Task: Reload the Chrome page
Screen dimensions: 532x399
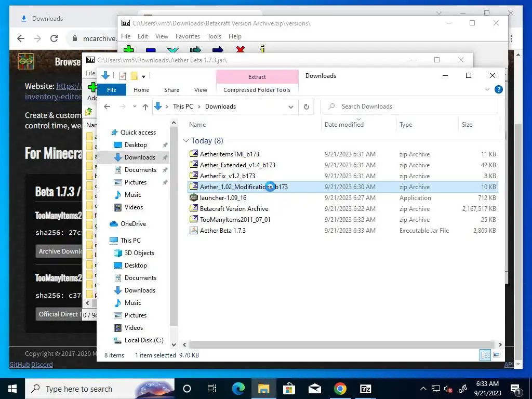Action: coord(54,38)
